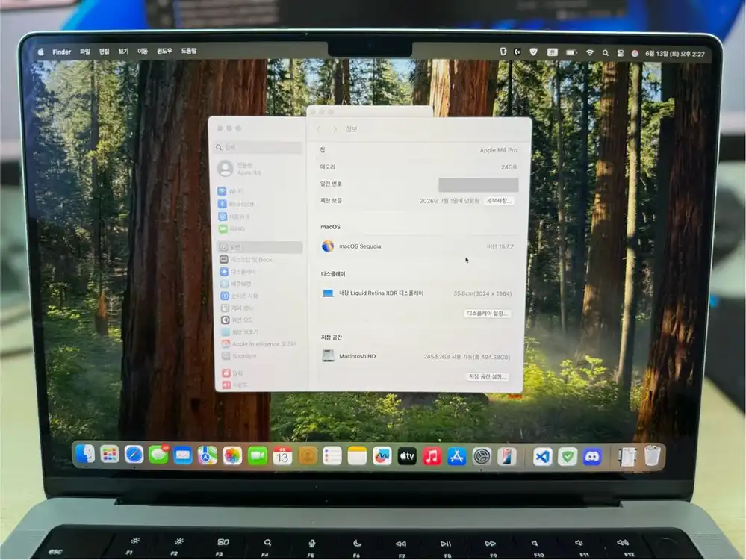Screen dimensions: 746x560
Task: Open Control Center from menu bar
Action: [x=621, y=53]
